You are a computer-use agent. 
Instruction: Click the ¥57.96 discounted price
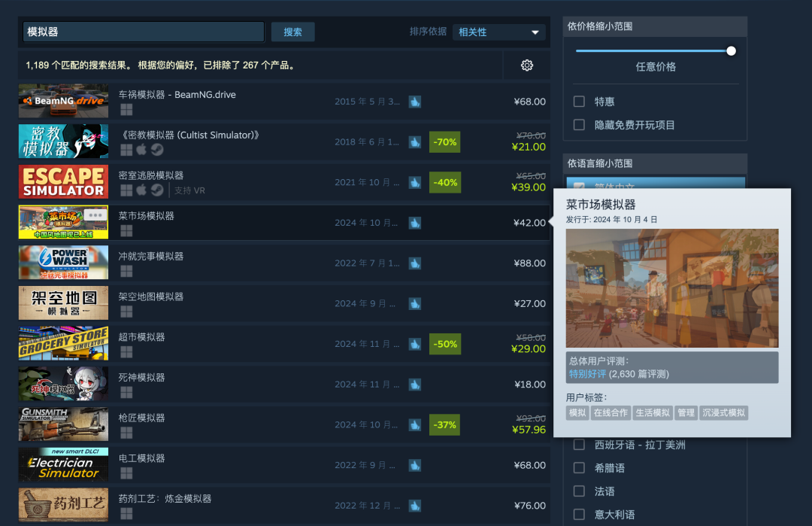tap(529, 430)
